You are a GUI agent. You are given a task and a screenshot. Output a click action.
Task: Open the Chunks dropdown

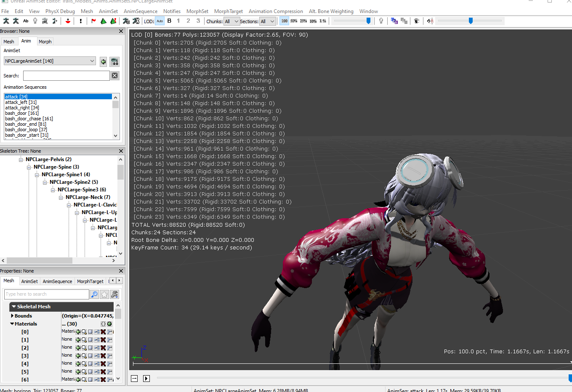click(x=231, y=21)
